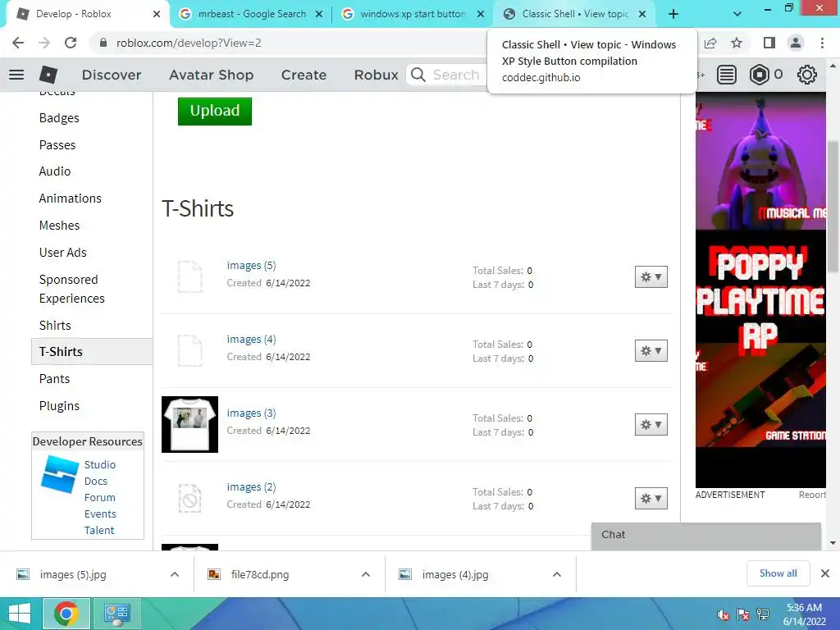Select Passes in sidebar
The image size is (840, 630).
click(57, 145)
